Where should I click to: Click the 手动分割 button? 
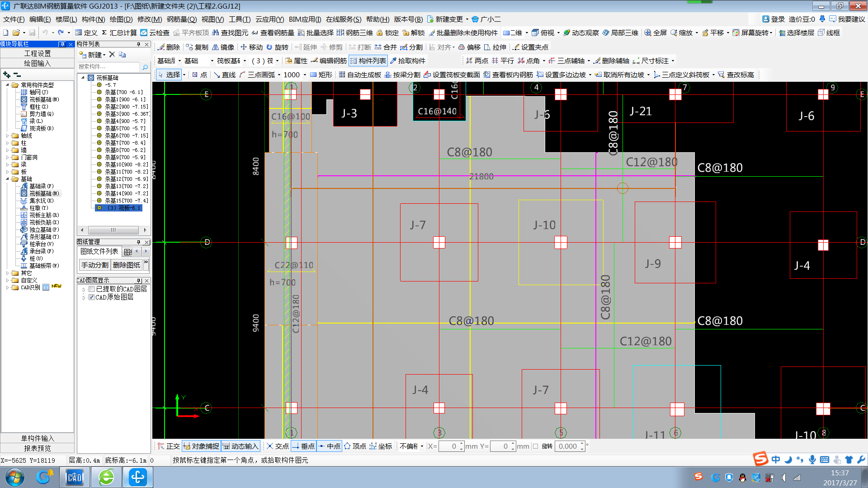click(94, 265)
